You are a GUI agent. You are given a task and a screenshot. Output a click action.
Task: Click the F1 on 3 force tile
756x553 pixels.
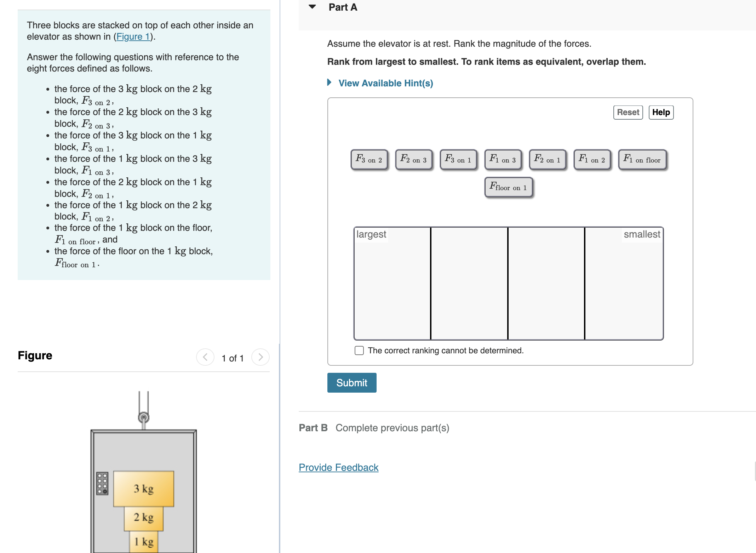pos(503,160)
